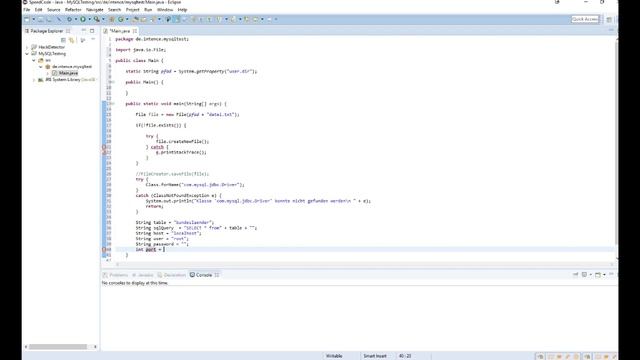Switch to the Declaration tab

click(172, 275)
